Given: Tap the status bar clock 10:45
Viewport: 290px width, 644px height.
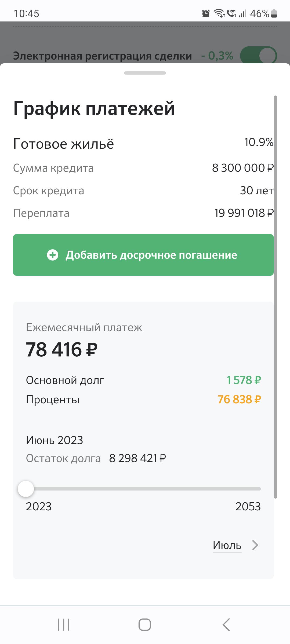Looking at the screenshot, I should pos(26,13).
